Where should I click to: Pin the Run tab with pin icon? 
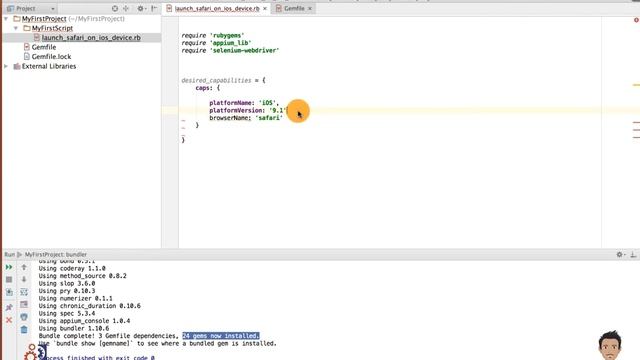tap(9, 307)
